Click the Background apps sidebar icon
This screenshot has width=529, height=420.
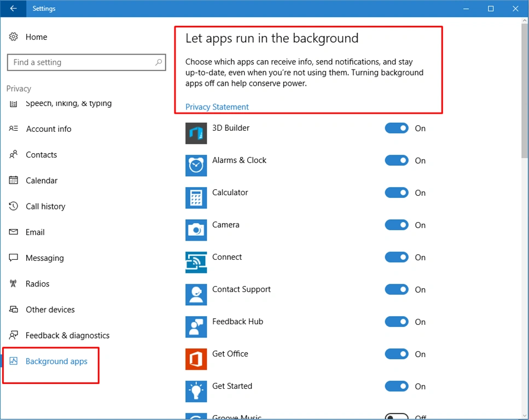[x=13, y=361]
